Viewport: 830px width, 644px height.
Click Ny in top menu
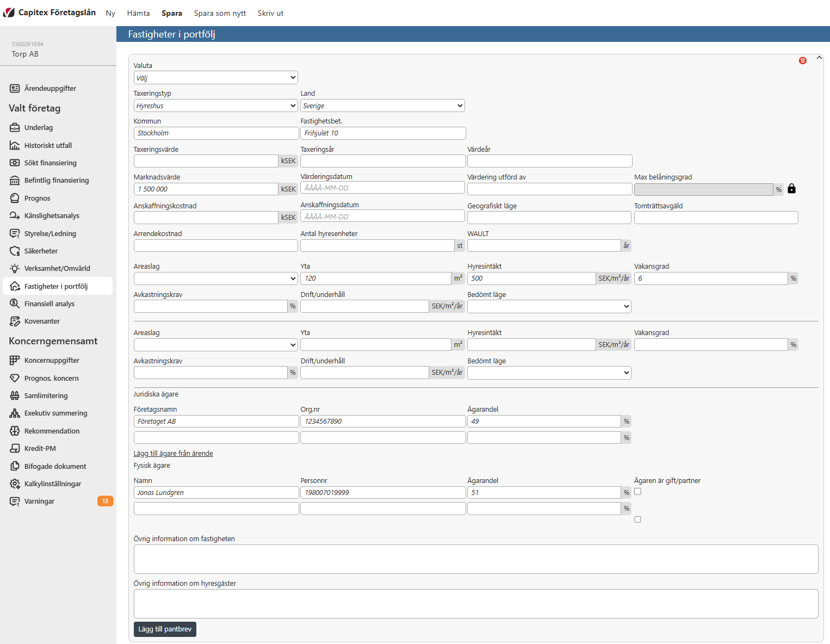tap(110, 13)
